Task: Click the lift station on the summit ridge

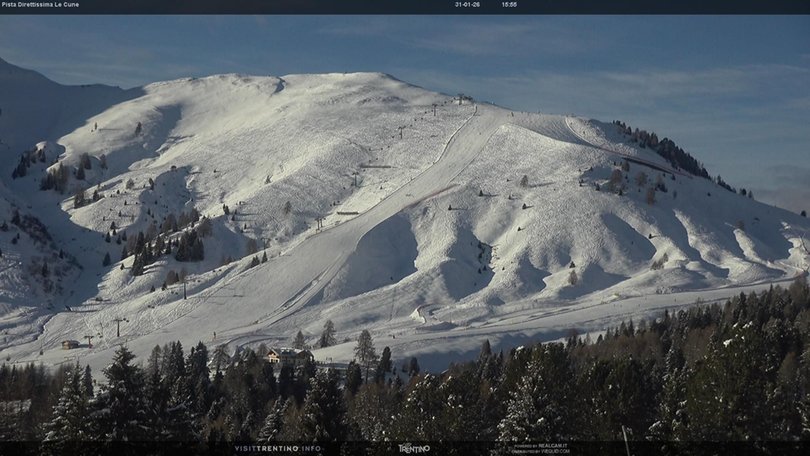Action: point(463,99)
